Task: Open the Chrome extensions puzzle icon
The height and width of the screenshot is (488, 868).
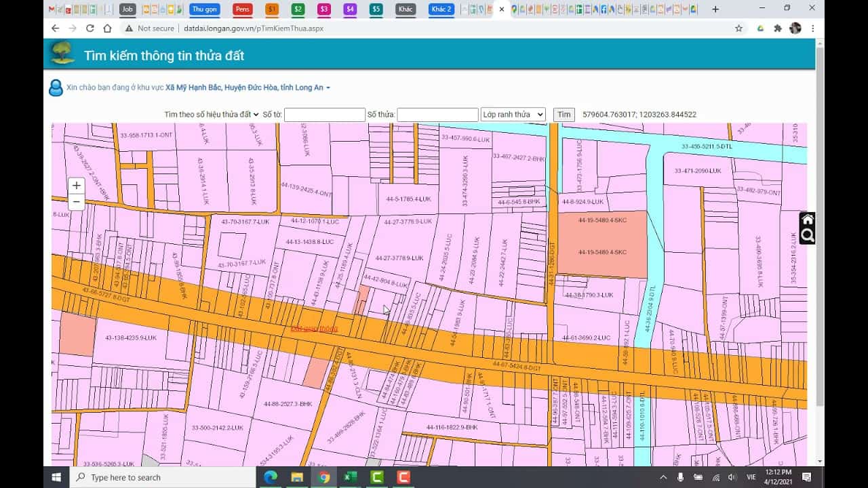Action: (x=778, y=28)
